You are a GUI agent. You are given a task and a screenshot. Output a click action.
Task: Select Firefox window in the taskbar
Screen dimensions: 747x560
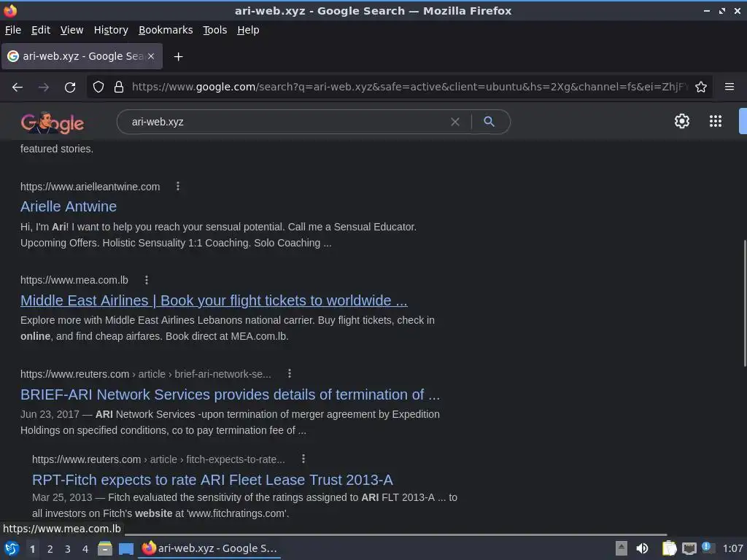(209, 548)
